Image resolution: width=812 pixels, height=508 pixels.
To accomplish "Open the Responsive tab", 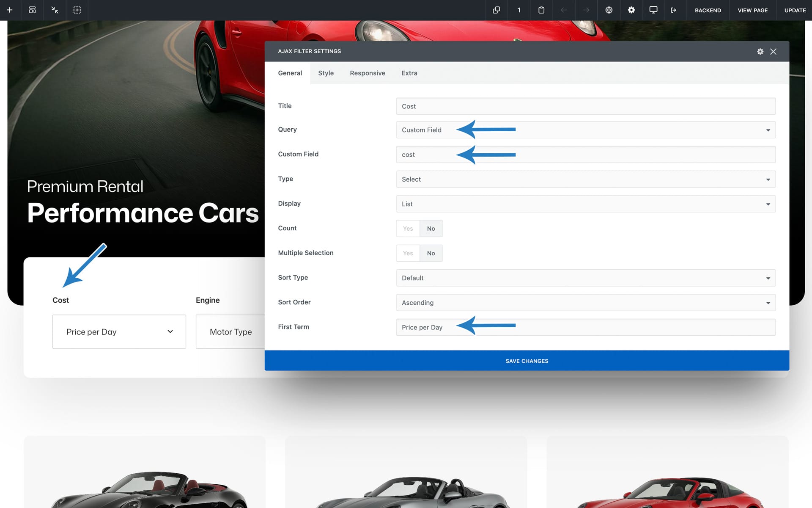I will (x=367, y=73).
